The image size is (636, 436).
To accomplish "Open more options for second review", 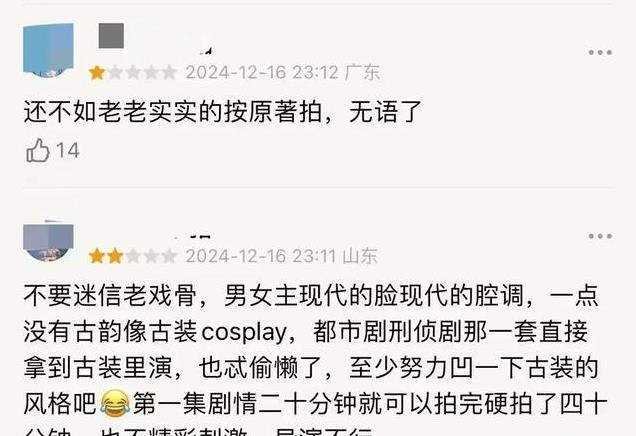I will pos(600,236).
